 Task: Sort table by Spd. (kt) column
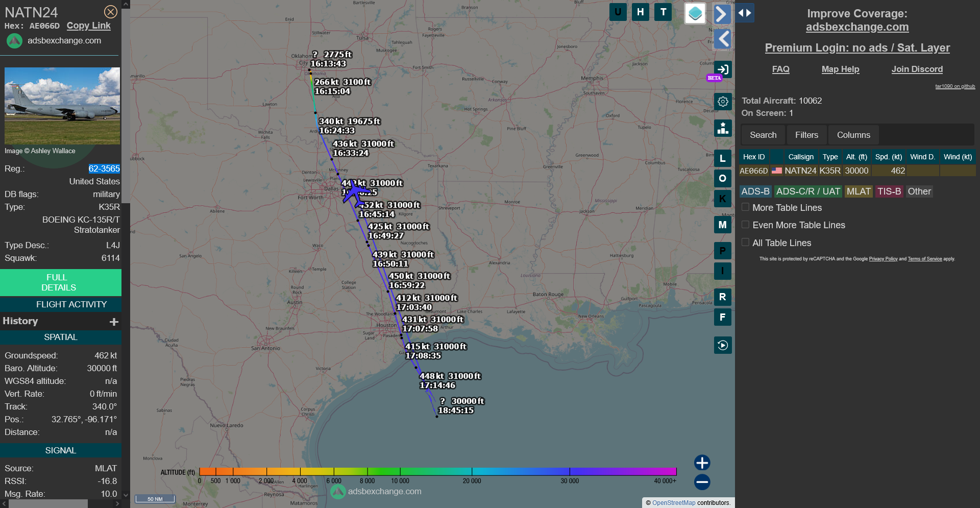[889, 157]
